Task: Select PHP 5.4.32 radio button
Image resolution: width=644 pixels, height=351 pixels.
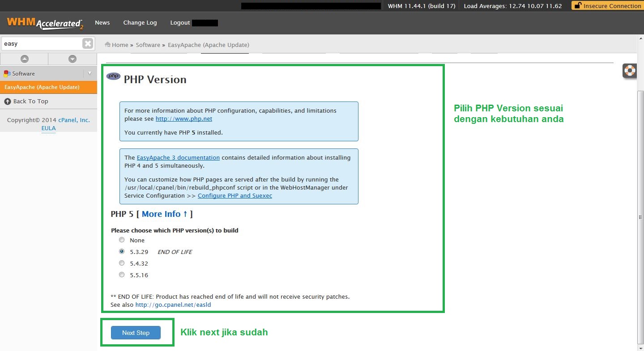Action: click(x=122, y=263)
